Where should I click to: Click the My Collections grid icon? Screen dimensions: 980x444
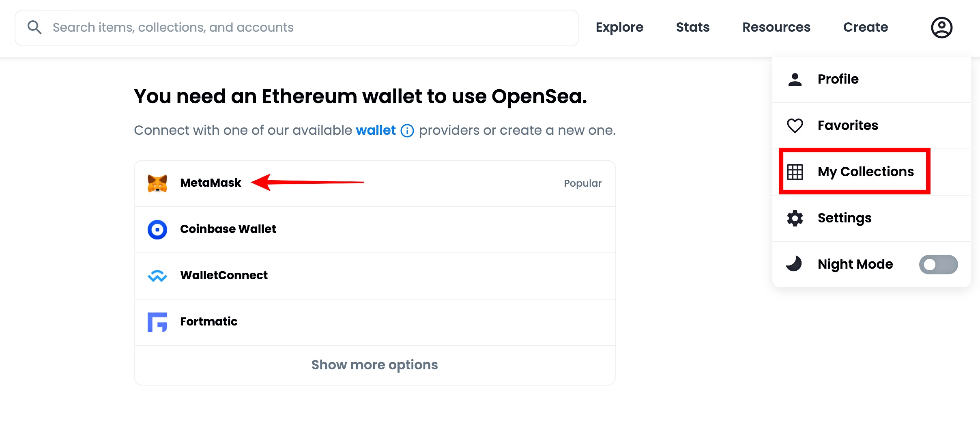pos(795,172)
